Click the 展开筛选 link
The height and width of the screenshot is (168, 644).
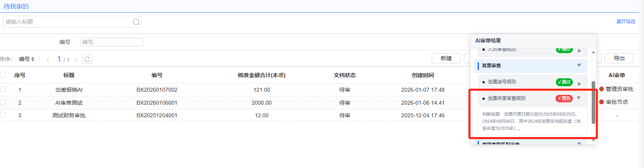(626, 22)
